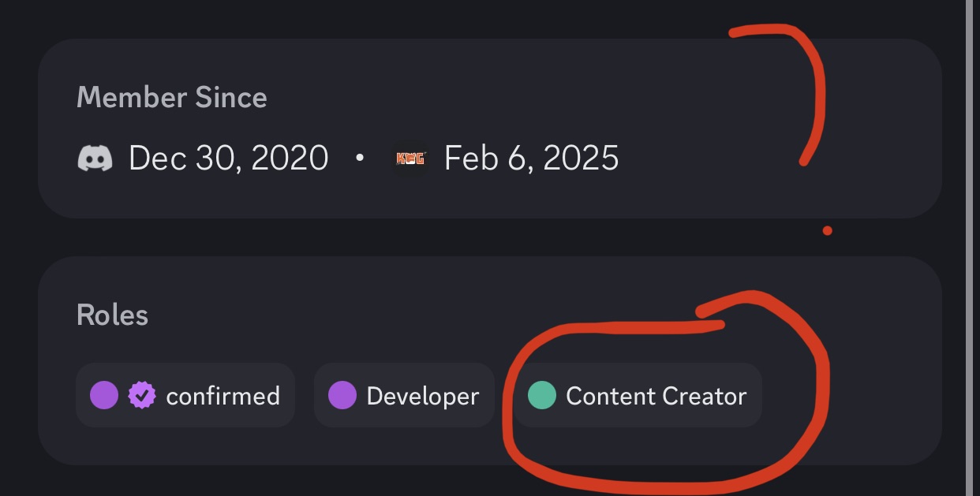This screenshot has height=496, width=980.
Task: Click the green dot on Content Creator
Action: [541, 395]
